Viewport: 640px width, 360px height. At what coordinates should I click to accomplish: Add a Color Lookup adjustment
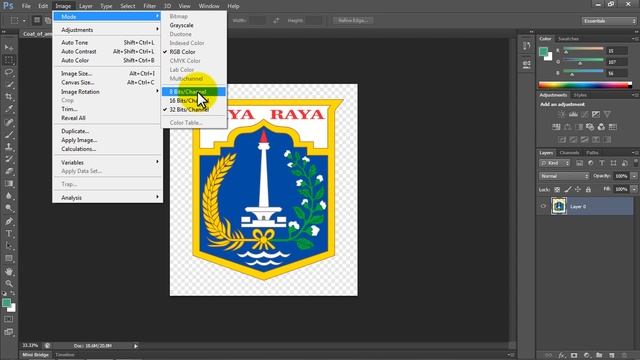tap(613, 127)
